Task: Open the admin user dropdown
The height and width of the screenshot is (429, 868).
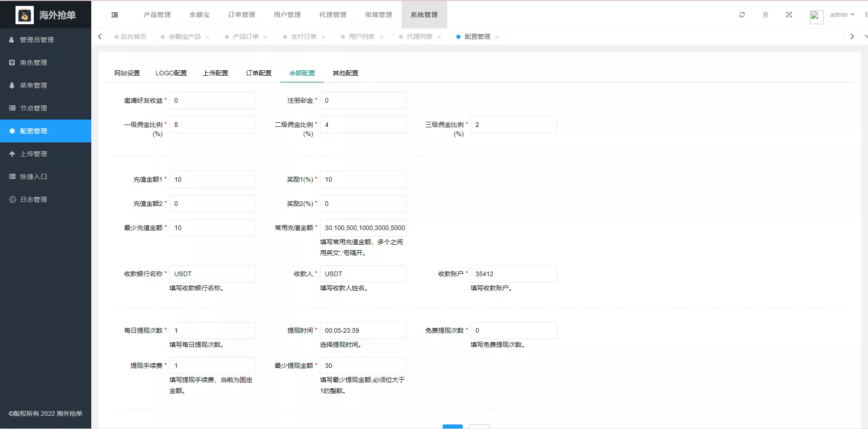Action: pyautogui.click(x=841, y=14)
